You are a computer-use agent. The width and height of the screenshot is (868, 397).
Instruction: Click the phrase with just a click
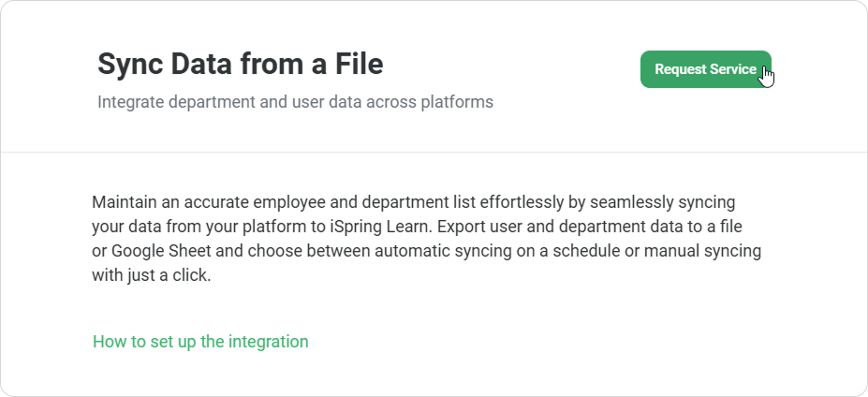tap(151, 276)
